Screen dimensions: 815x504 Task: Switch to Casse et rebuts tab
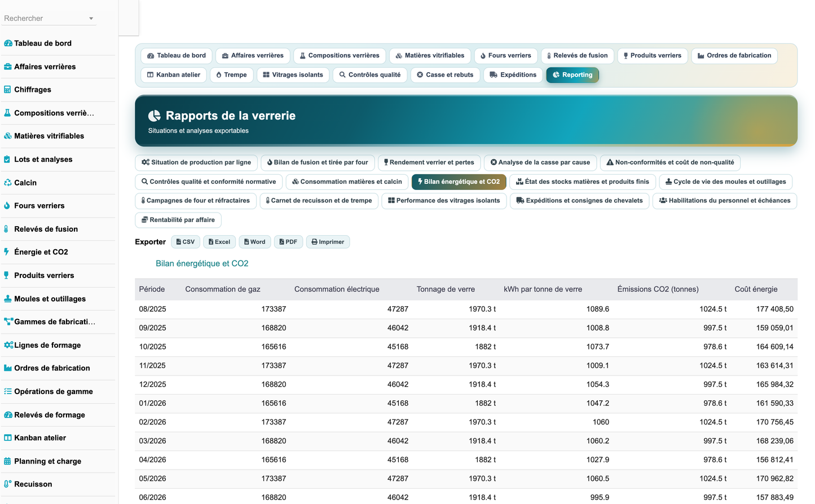[x=445, y=75]
